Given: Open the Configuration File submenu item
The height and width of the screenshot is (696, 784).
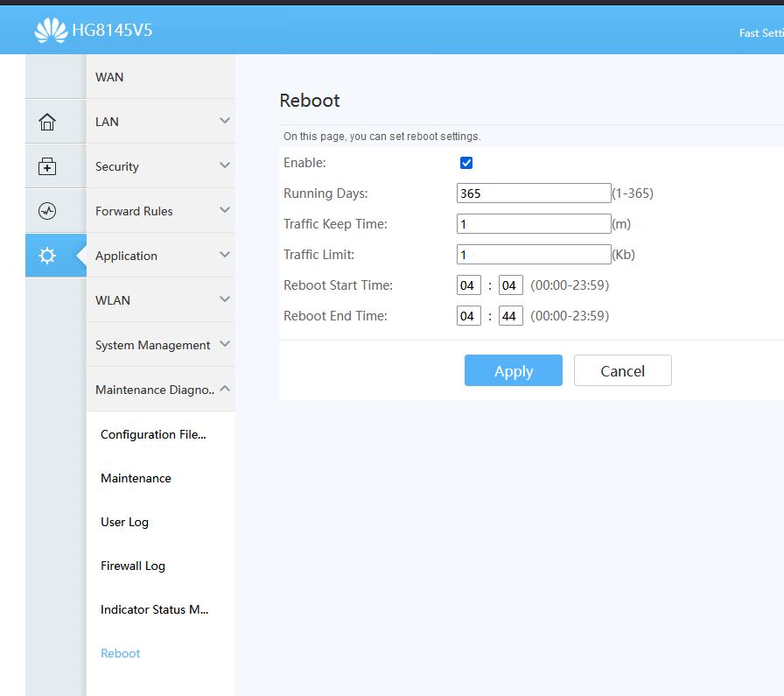Looking at the screenshot, I should [x=153, y=434].
